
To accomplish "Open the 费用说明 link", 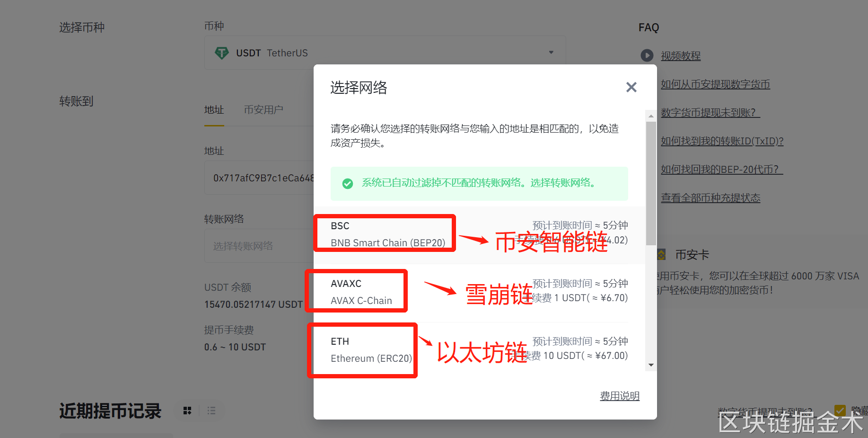I will click(x=620, y=396).
